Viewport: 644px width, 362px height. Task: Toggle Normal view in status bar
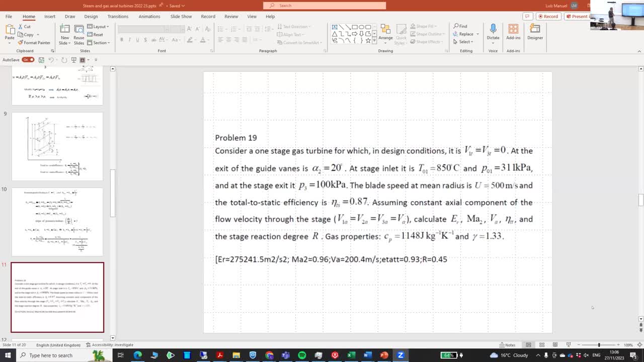(x=528, y=345)
